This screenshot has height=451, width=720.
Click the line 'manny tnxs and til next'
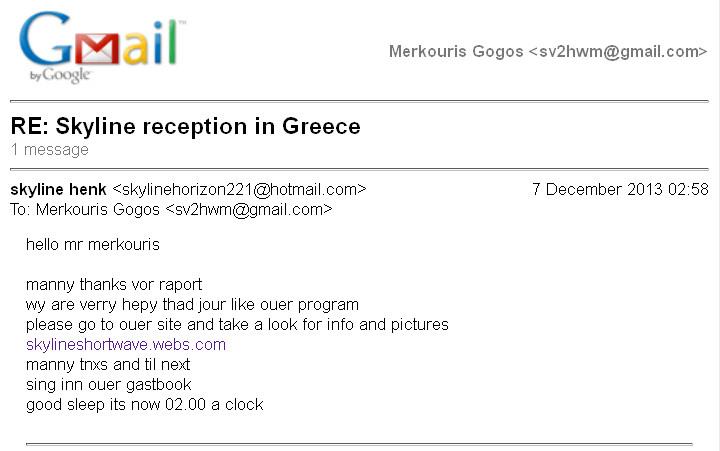(x=108, y=365)
